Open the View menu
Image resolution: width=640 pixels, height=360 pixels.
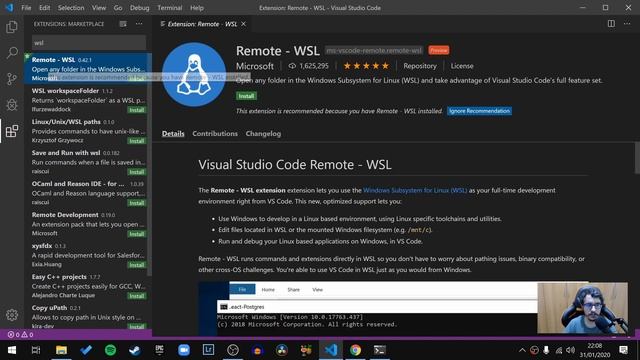[99, 8]
